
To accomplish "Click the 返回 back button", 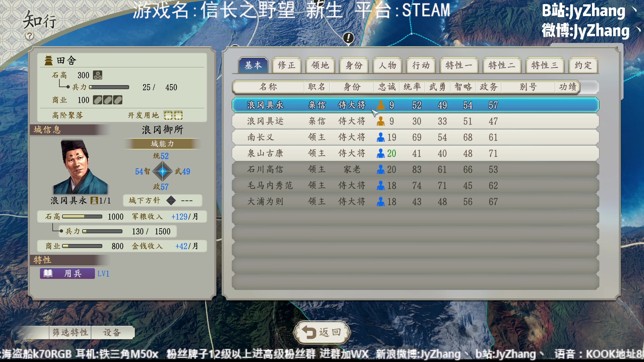I will (322, 333).
